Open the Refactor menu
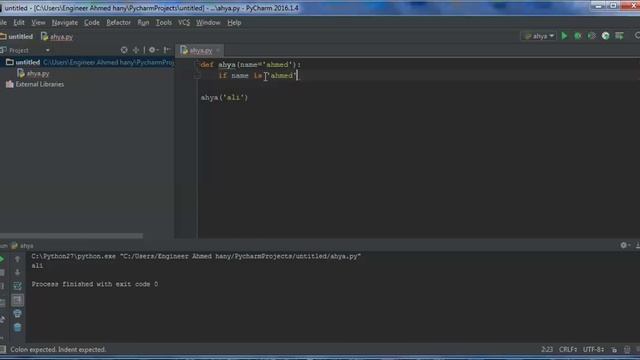This screenshot has height=360, width=640. coord(118,22)
